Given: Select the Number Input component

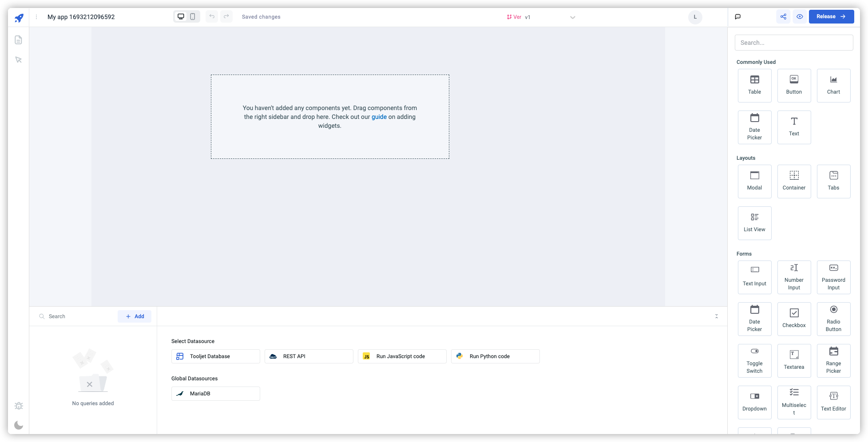Looking at the screenshot, I should pyautogui.click(x=794, y=277).
